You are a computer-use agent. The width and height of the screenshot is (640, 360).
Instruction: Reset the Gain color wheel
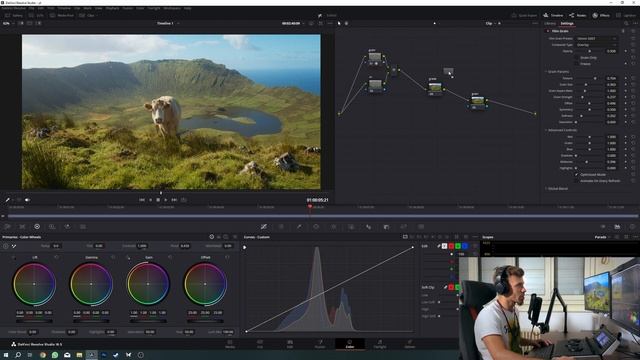[x=170, y=257]
